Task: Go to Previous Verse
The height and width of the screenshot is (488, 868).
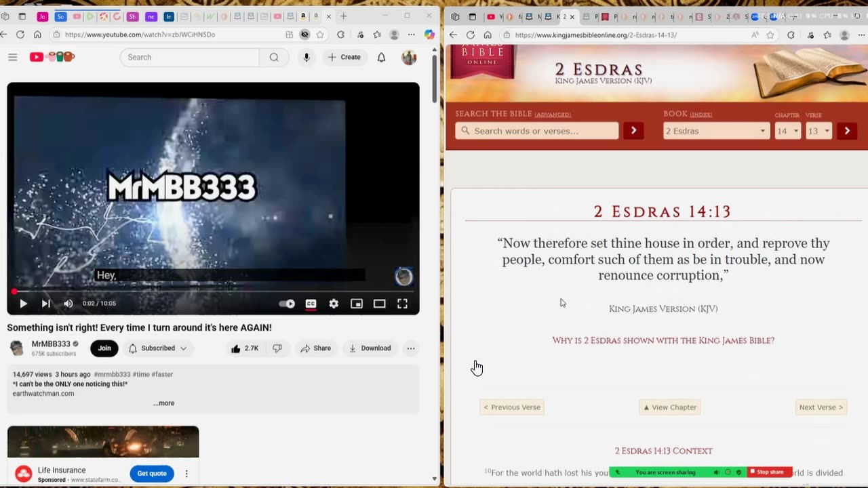Action: [x=512, y=407]
